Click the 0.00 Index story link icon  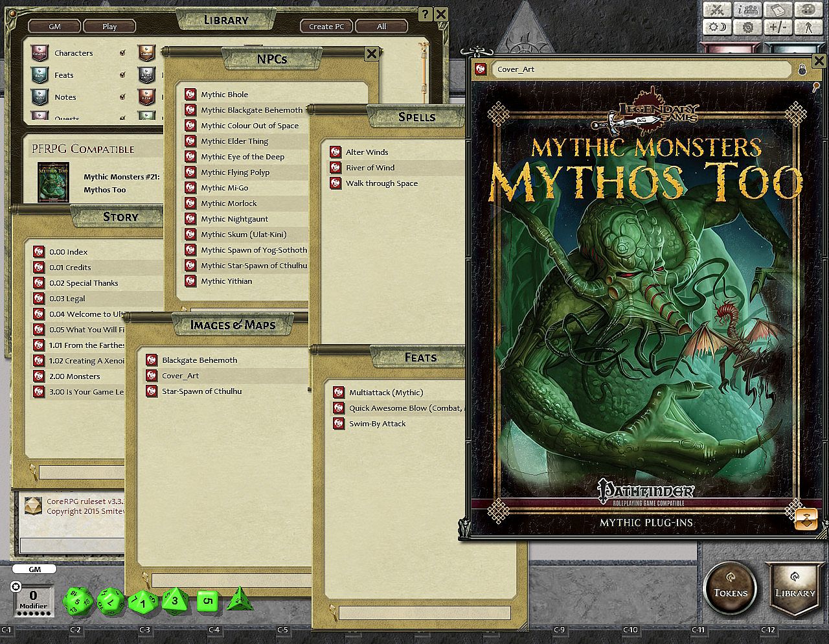tap(39, 252)
